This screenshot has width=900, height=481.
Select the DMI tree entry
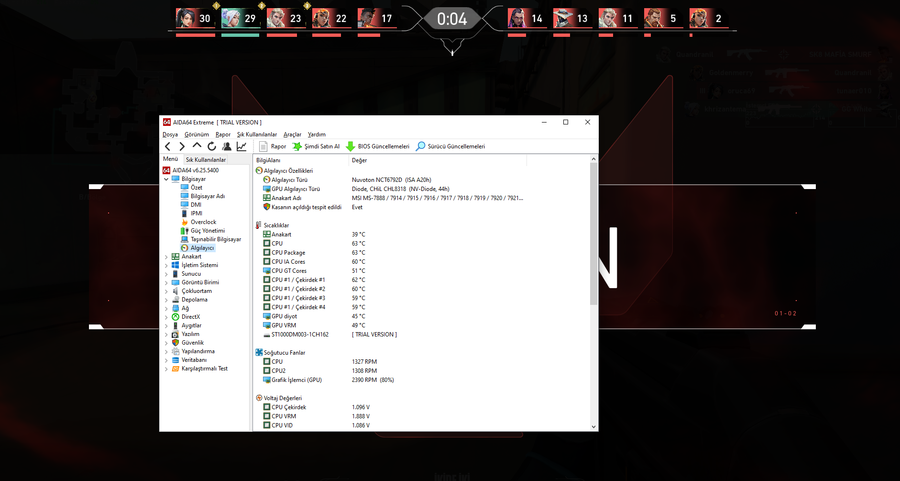(x=191, y=205)
